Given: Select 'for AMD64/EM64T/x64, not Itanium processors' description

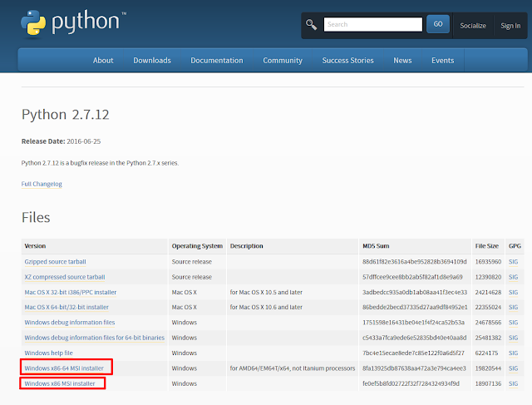Looking at the screenshot, I should tap(293, 368).
